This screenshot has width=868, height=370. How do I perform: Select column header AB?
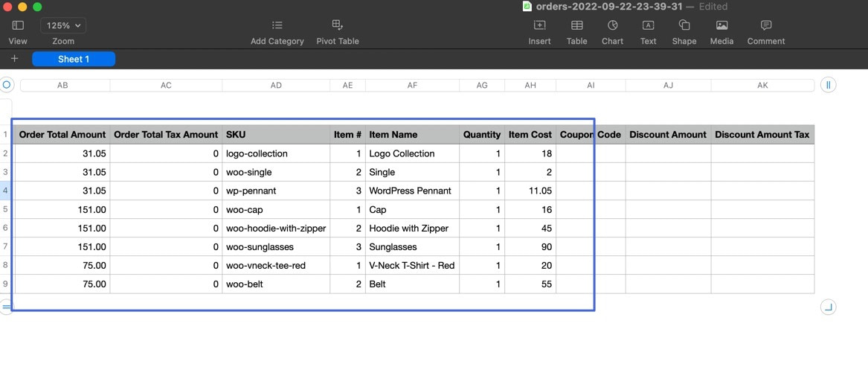pos(62,86)
